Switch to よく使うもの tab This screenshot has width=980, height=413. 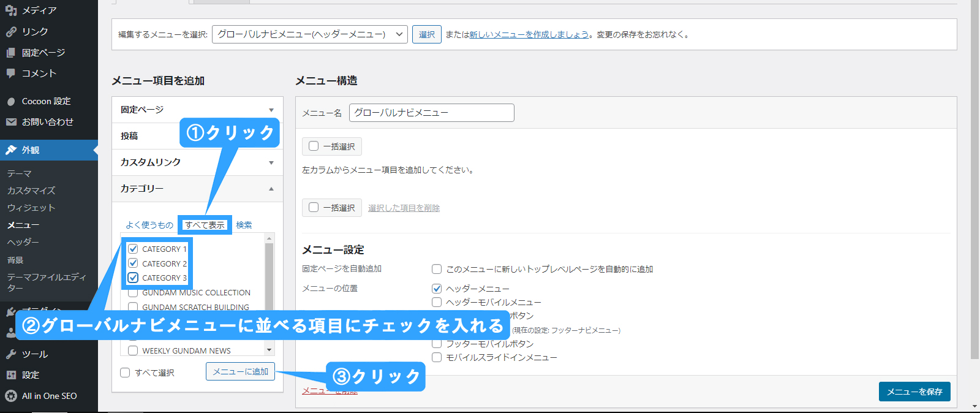tap(149, 225)
